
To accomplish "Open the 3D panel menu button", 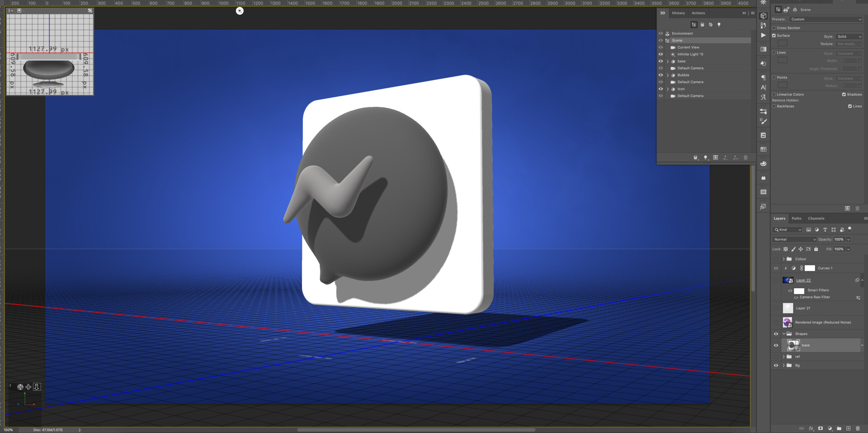I will pyautogui.click(x=752, y=13).
